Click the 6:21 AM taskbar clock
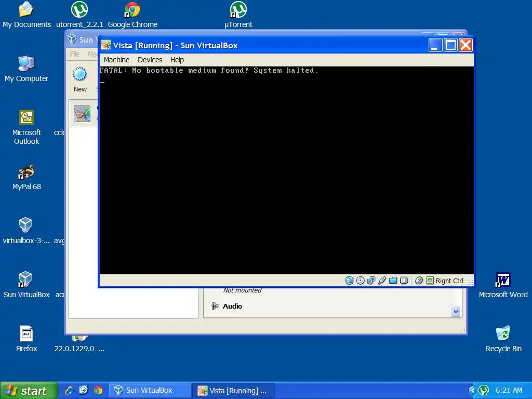This screenshot has width=532, height=399. (x=509, y=391)
